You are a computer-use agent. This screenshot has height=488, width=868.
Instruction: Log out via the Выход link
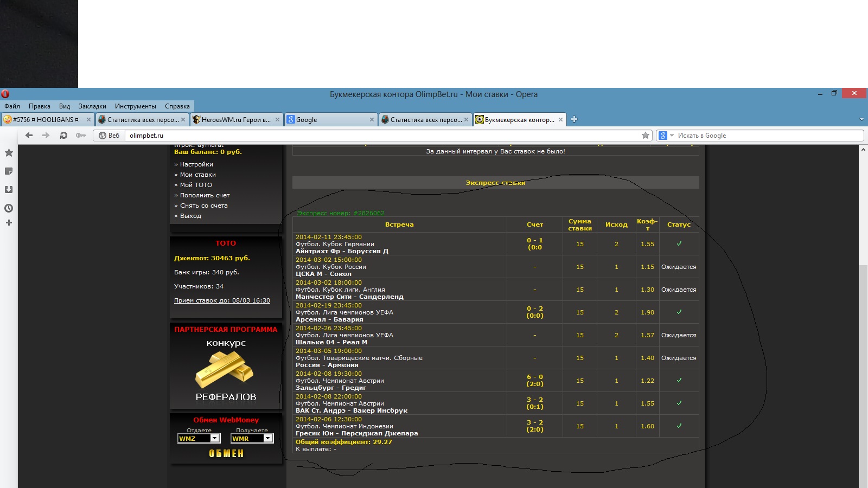pyautogui.click(x=190, y=216)
